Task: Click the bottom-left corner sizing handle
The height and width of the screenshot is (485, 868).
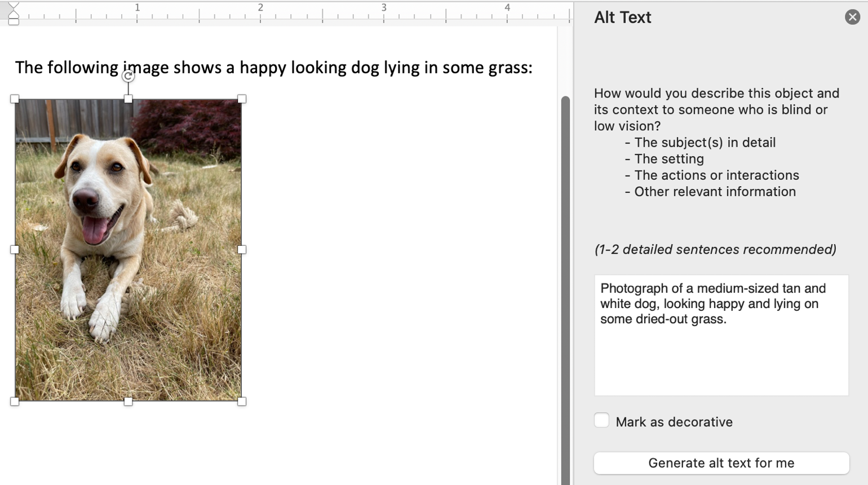Action: tap(15, 402)
